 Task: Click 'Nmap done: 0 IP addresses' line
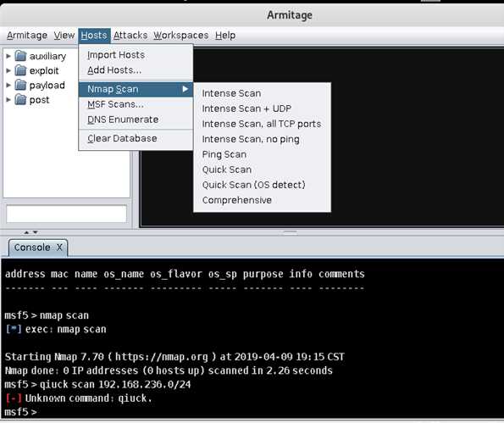point(169,370)
